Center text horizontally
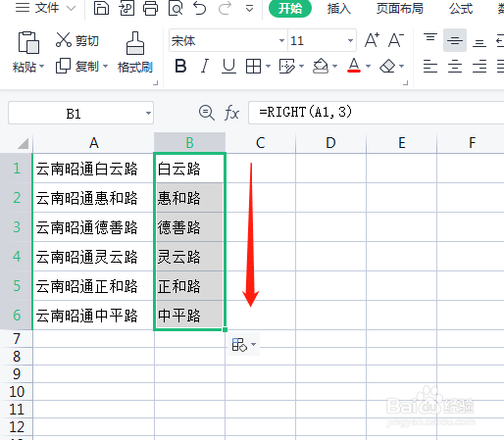This screenshot has height=440, width=504. click(x=455, y=67)
